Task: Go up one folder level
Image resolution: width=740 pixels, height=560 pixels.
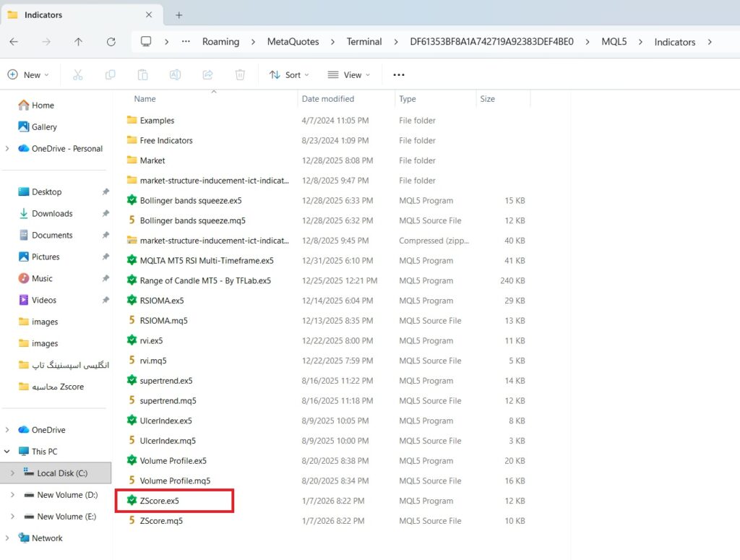Action: click(x=78, y=42)
